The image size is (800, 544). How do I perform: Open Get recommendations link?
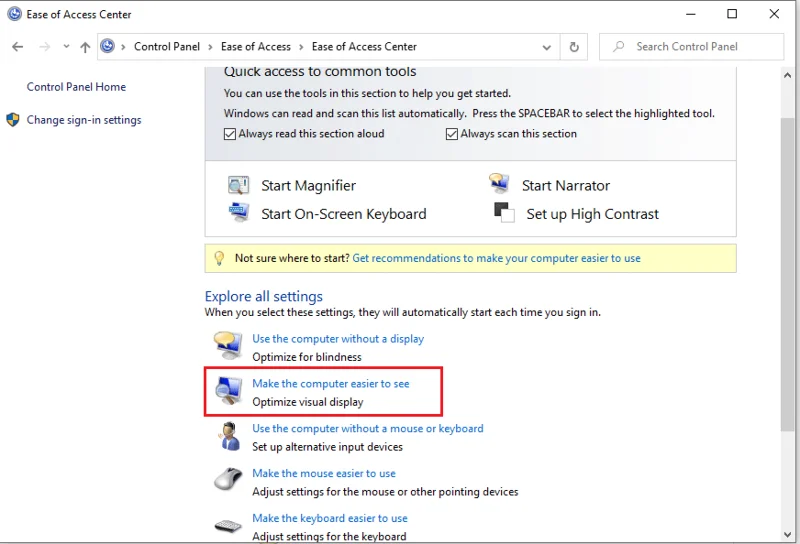pos(496,258)
